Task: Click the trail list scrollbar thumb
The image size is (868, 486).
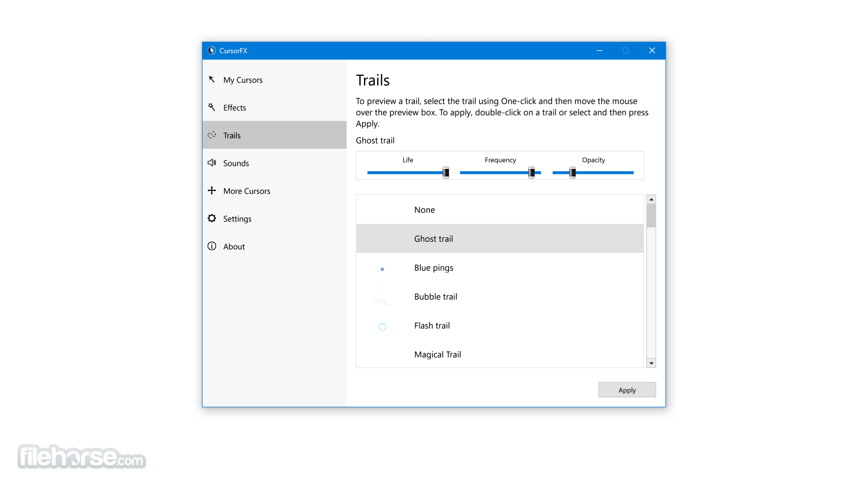Action: coord(652,215)
